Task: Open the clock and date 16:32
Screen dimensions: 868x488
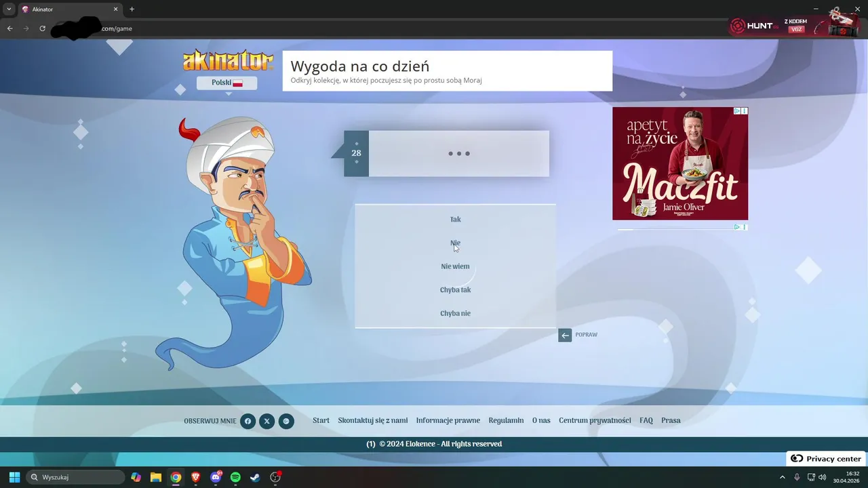Action: (x=848, y=477)
